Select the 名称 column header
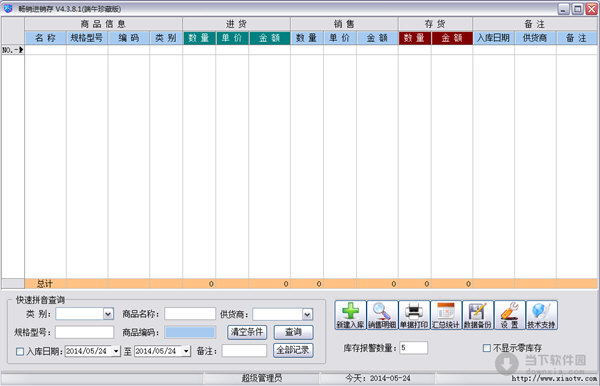Image resolution: width=600 pixels, height=386 pixels. pyautogui.click(x=46, y=38)
